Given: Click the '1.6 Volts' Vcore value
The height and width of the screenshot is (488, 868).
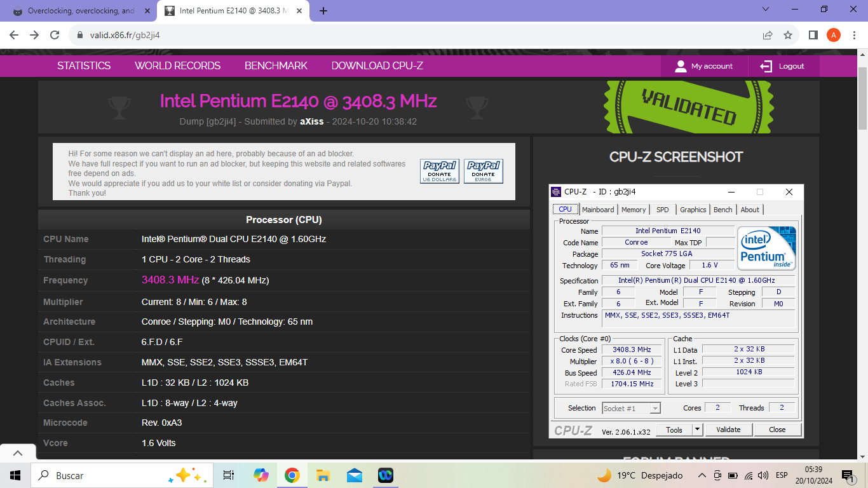Looking at the screenshot, I should 159,443.
